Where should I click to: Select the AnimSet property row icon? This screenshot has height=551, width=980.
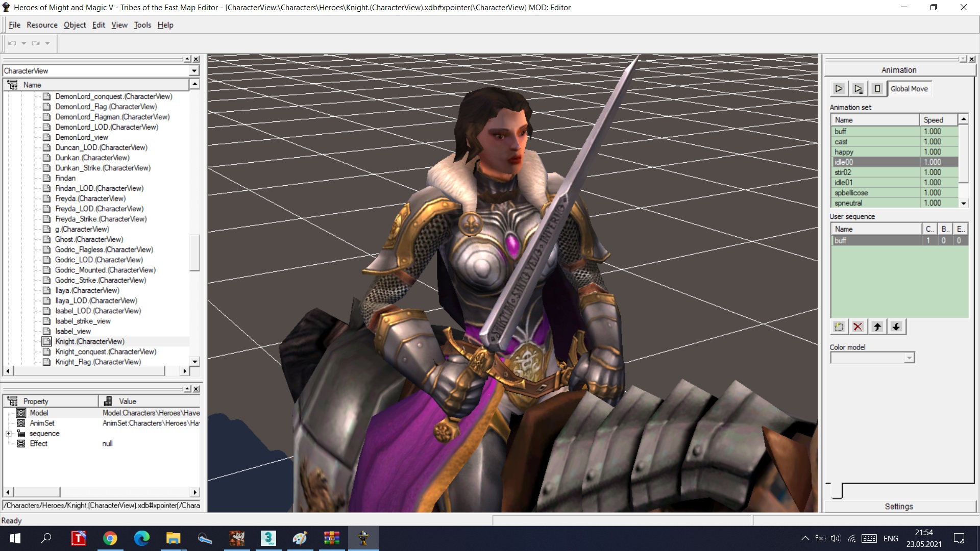[21, 423]
